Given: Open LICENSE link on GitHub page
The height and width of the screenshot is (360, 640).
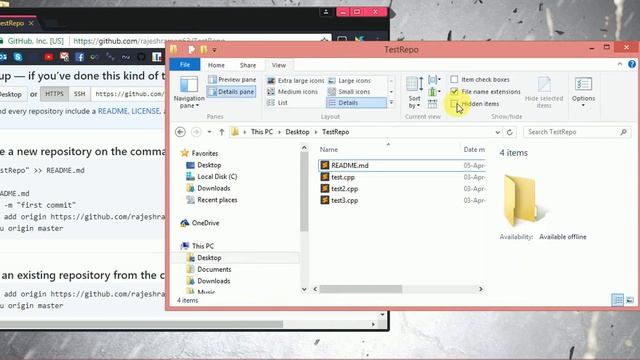Looking at the screenshot, I should (145, 111).
